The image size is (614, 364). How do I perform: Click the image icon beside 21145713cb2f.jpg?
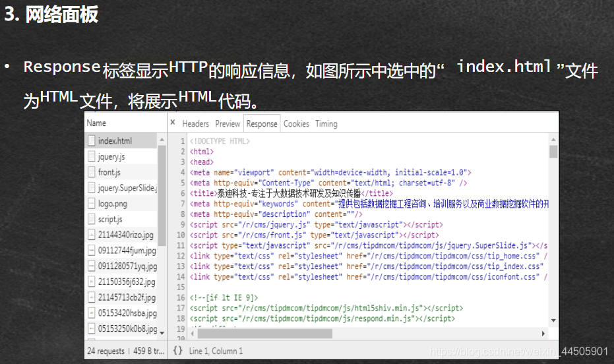[91, 297]
